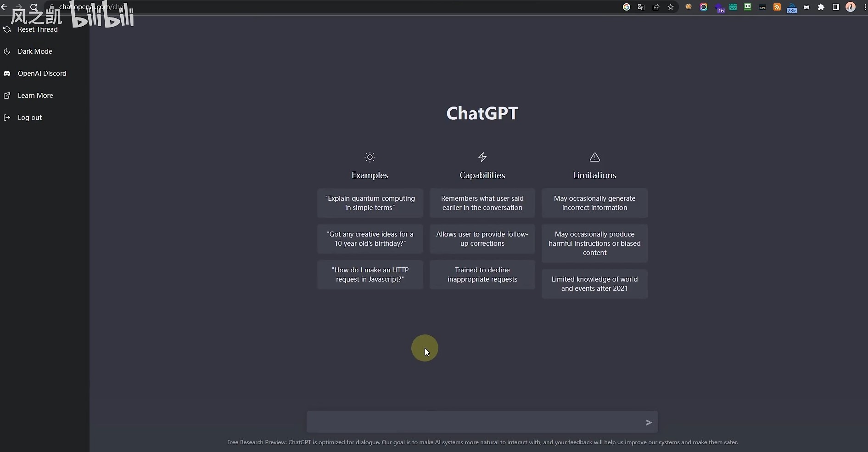868x452 pixels.
Task: Select the "Explain quantum computing" example
Action: click(x=370, y=203)
